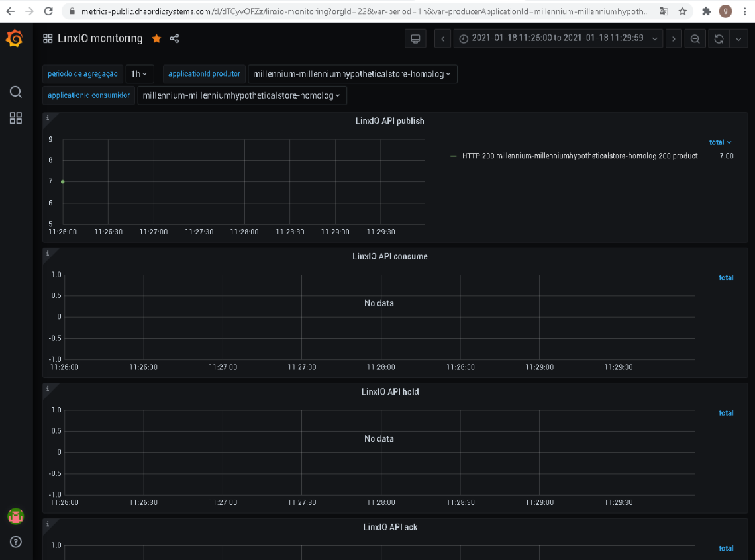
Task: Open the search icon in sidebar
Action: [15, 92]
